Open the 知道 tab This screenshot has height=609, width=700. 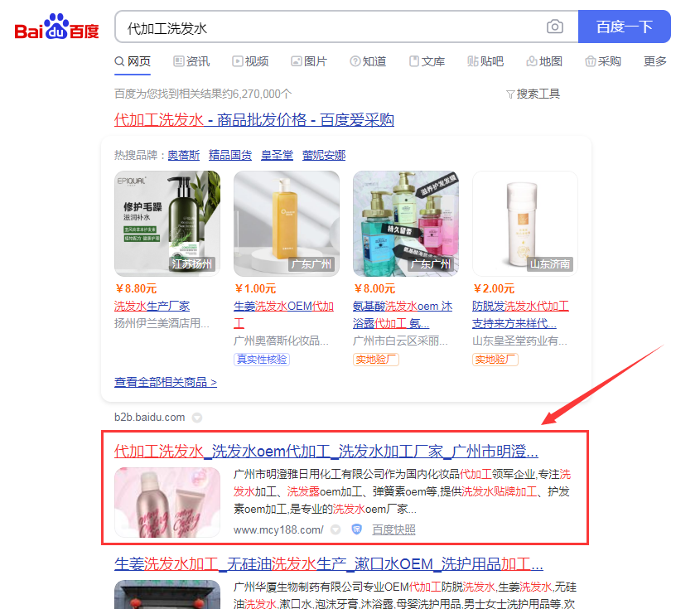pos(368,61)
